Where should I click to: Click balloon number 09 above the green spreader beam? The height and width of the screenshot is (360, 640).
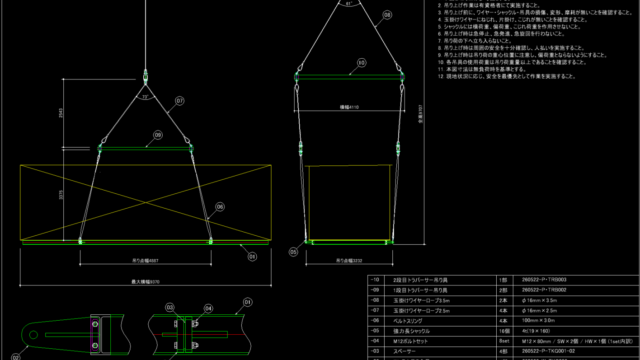(158, 135)
